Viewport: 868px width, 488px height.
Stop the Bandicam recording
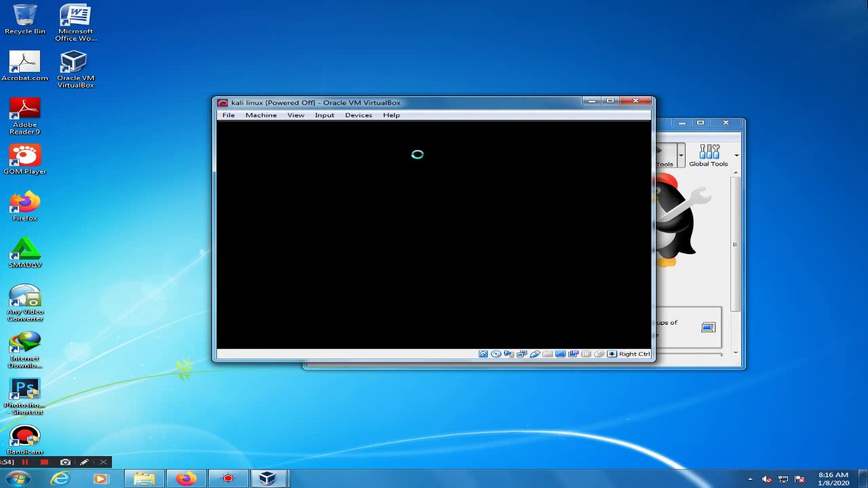(x=44, y=462)
